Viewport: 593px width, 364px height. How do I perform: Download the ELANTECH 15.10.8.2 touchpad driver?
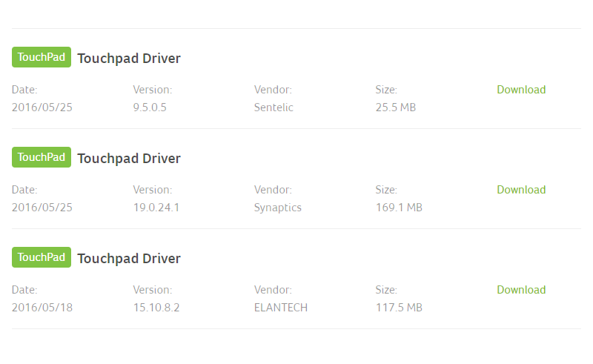click(x=521, y=290)
